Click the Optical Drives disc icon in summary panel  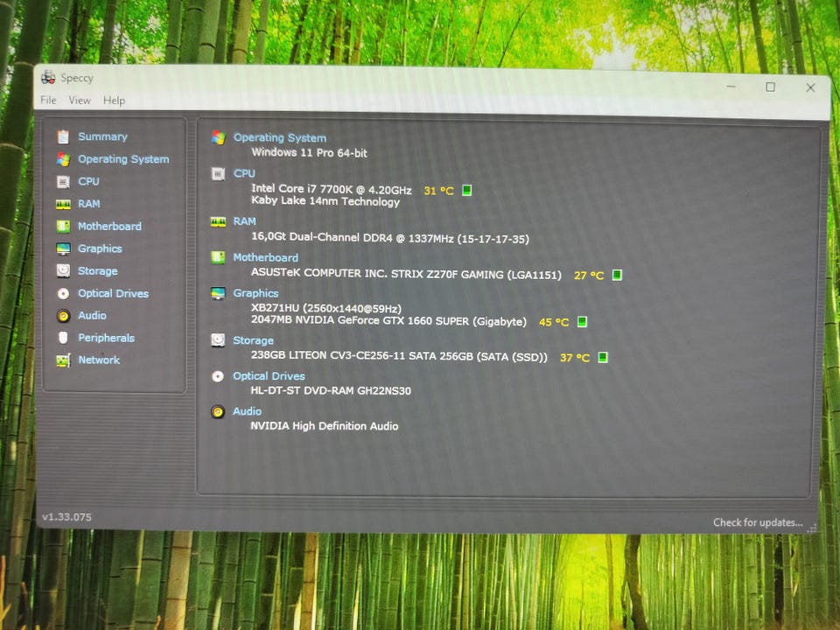point(218,376)
